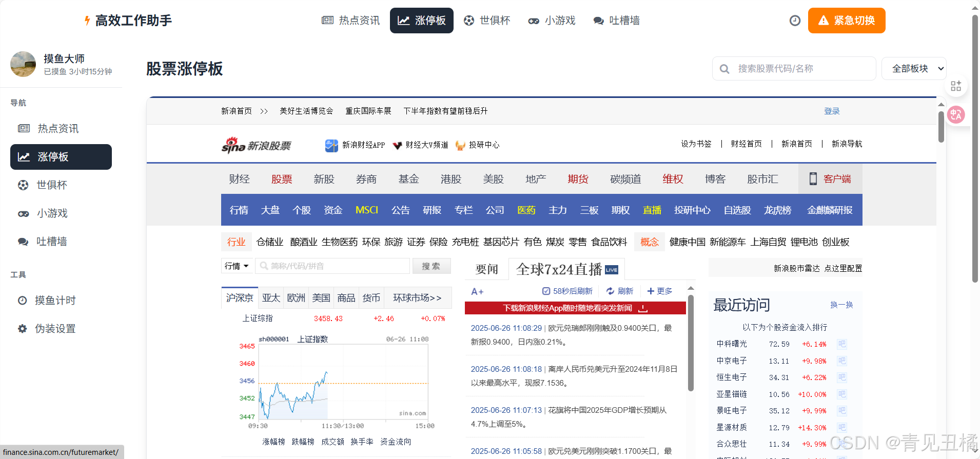Open 生物医药 industry link
980x459 pixels.
(x=340, y=242)
